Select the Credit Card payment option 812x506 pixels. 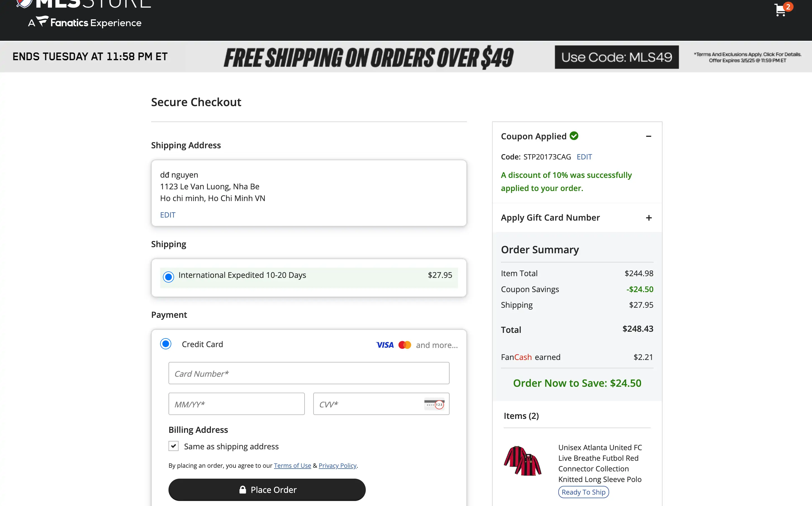(166, 344)
